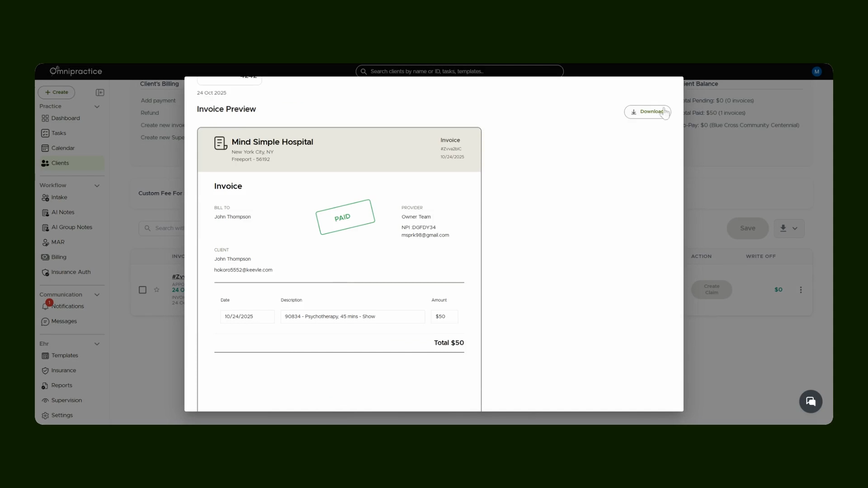Open the chat support bubble icon
The height and width of the screenshot is (488, 868).
(x=811, y=401)
